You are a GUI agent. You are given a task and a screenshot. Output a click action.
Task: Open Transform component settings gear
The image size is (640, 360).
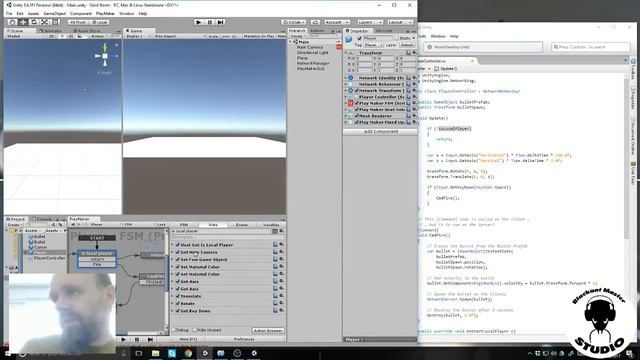(413, 53)
